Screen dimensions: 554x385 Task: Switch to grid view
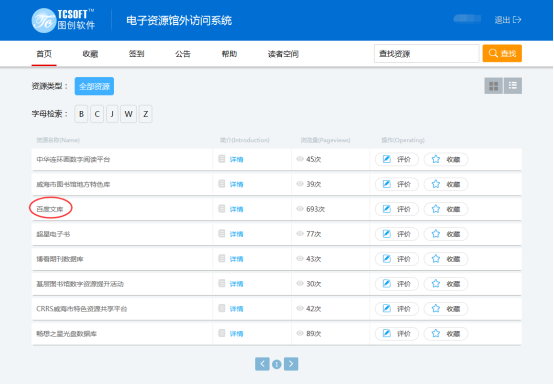click(x=494, y=86)
